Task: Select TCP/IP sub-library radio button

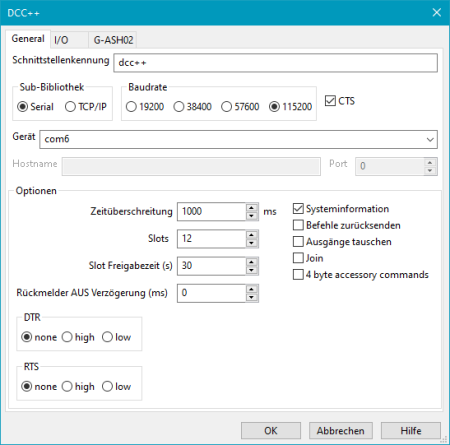Action: (x=70, y=107)
